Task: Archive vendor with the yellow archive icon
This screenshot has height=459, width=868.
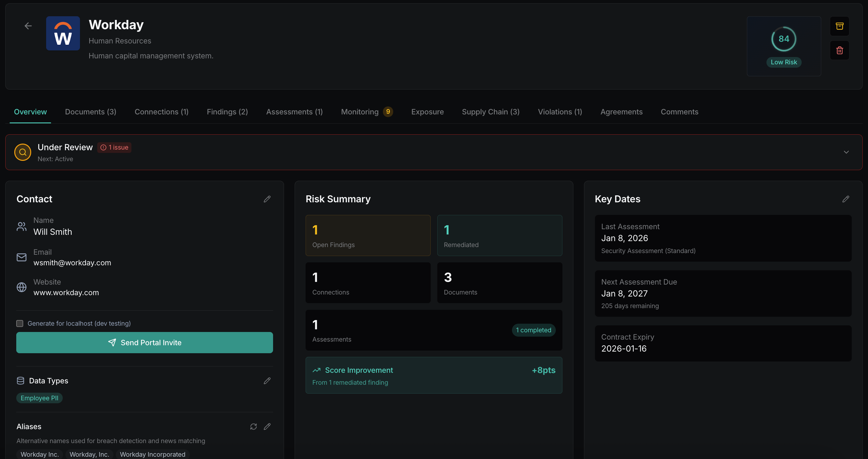Action: (839, 26)
